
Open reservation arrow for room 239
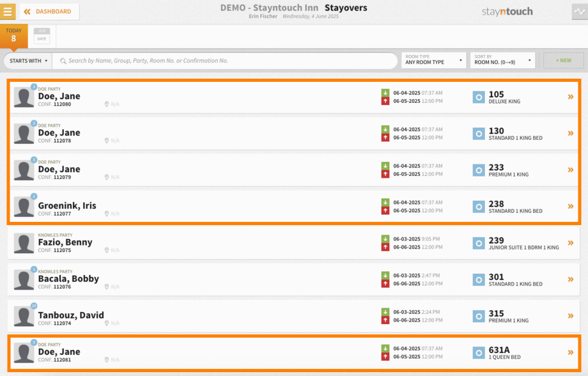(x=570, y=243)
